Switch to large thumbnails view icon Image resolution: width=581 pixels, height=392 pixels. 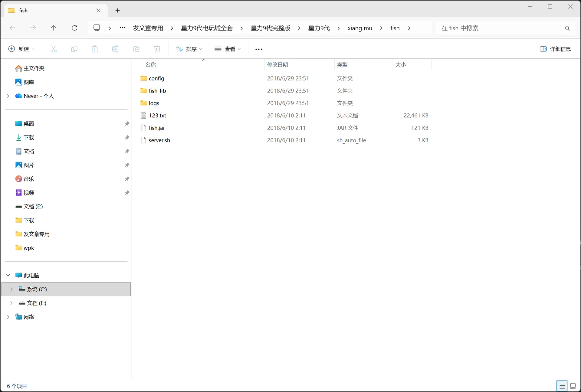click(573, 386)
